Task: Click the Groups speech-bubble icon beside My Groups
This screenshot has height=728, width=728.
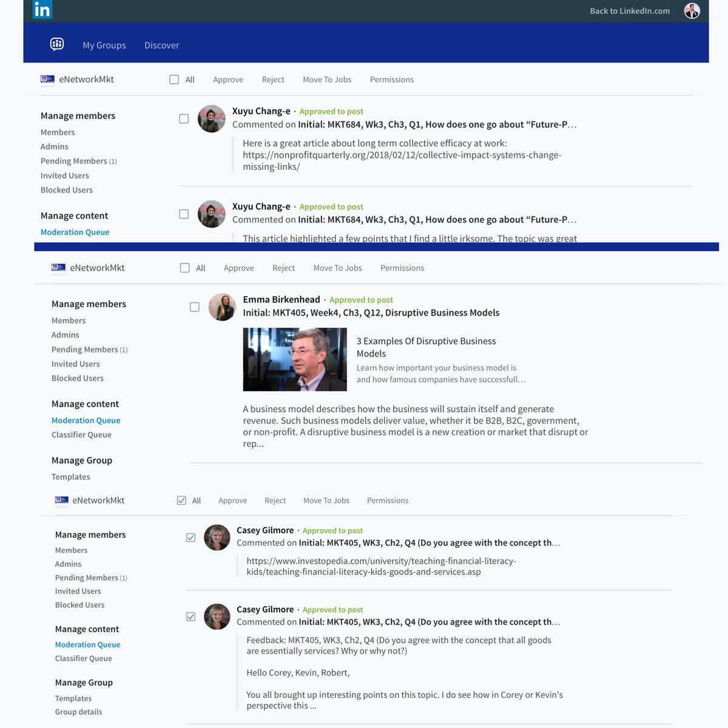Action: click(x=57, y=44)
